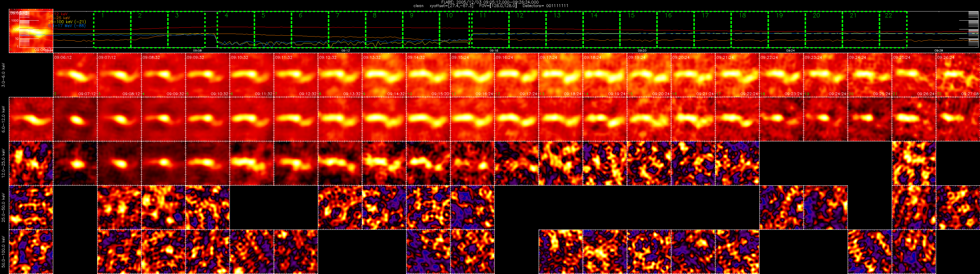
Task: Open the 50–100 keV image for interval 5
Action: coord(208,252)
